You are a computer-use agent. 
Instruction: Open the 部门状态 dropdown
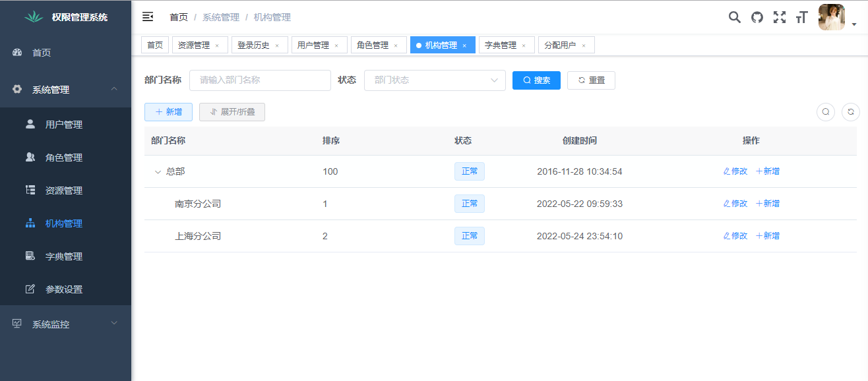coord(435,80)
